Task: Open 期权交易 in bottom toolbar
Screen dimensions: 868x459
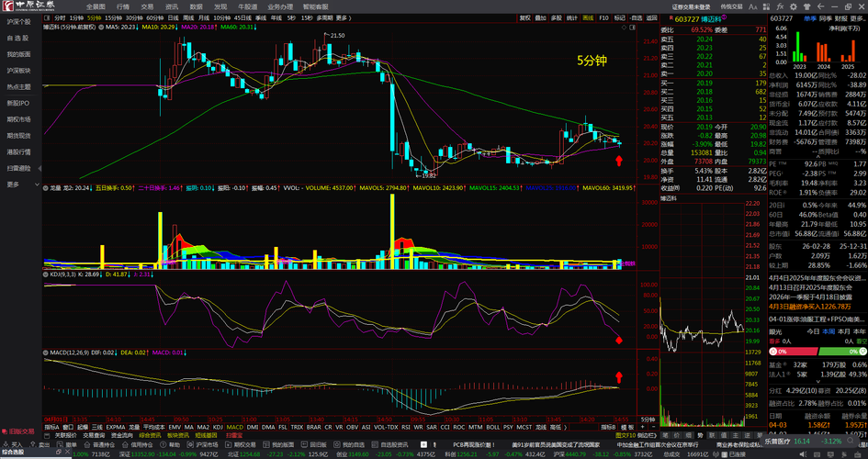Action: [242, 444]
